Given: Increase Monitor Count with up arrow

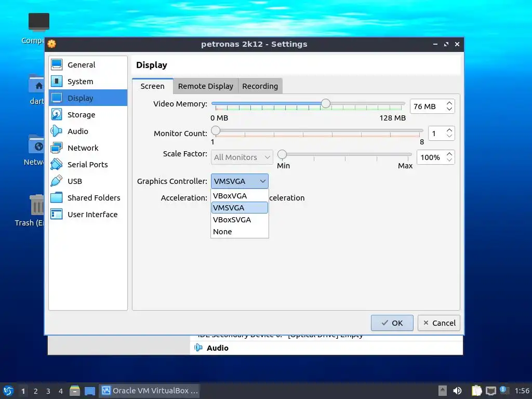Looking at the screenshot, I should tap(449, 130).
